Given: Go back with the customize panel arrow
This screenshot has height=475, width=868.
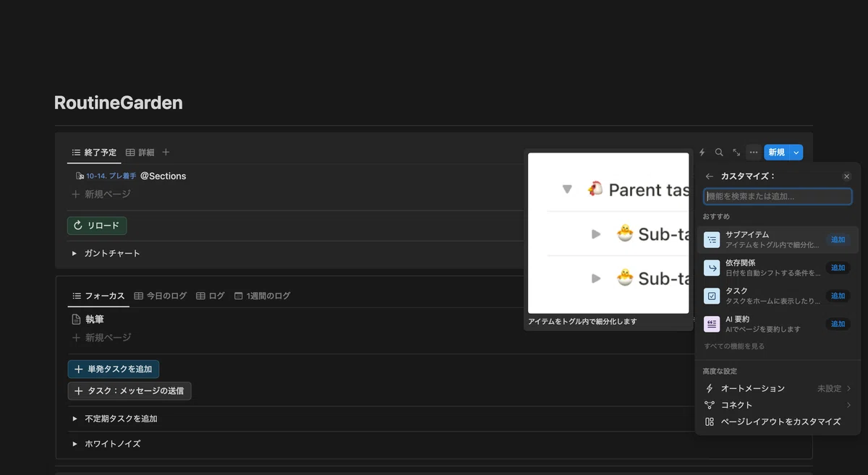Looking at the screenshot, I should 710,176.
